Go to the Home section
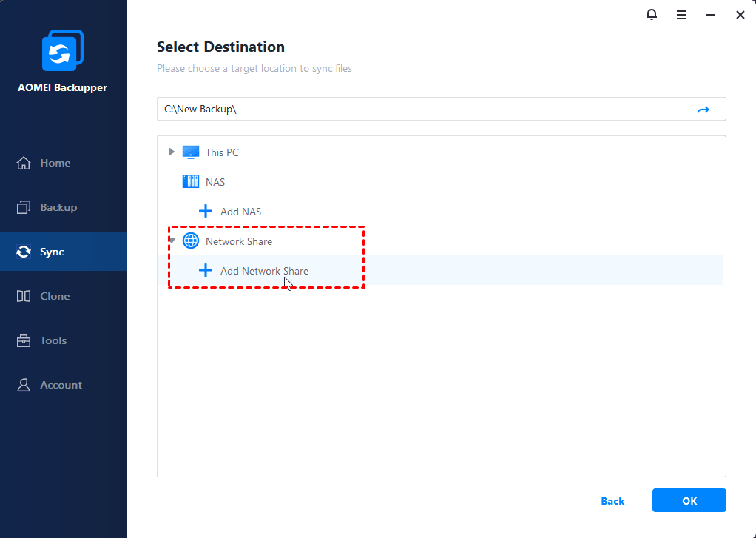 coord(55,163)
